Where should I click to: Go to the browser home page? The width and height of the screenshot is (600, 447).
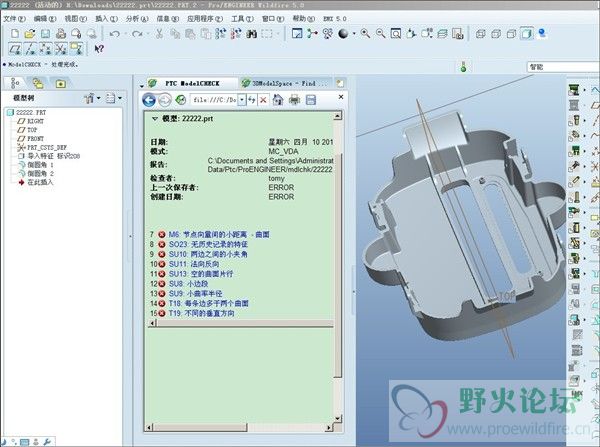click(x=278, y=100)
